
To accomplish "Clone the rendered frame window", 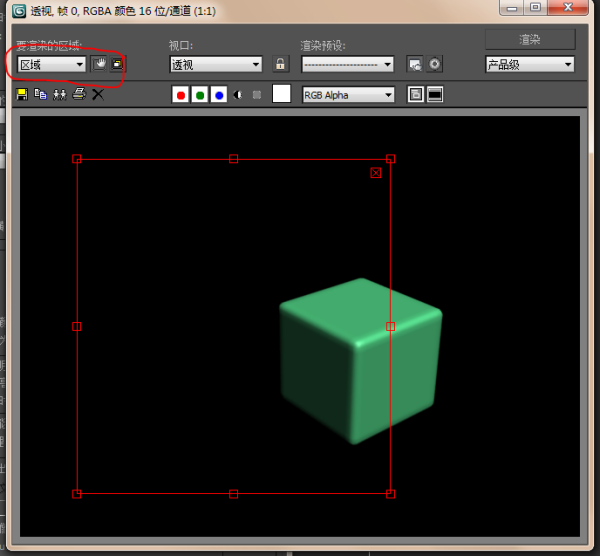I will (x=59, y=94).
